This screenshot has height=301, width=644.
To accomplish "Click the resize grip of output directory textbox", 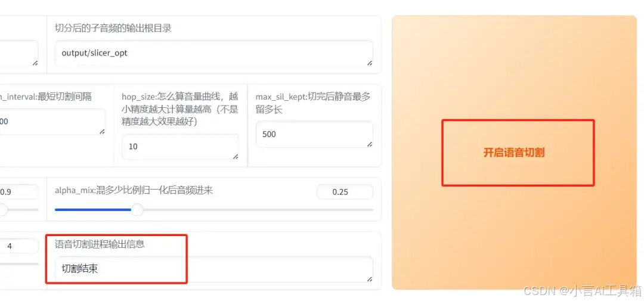I will [369, 63].
